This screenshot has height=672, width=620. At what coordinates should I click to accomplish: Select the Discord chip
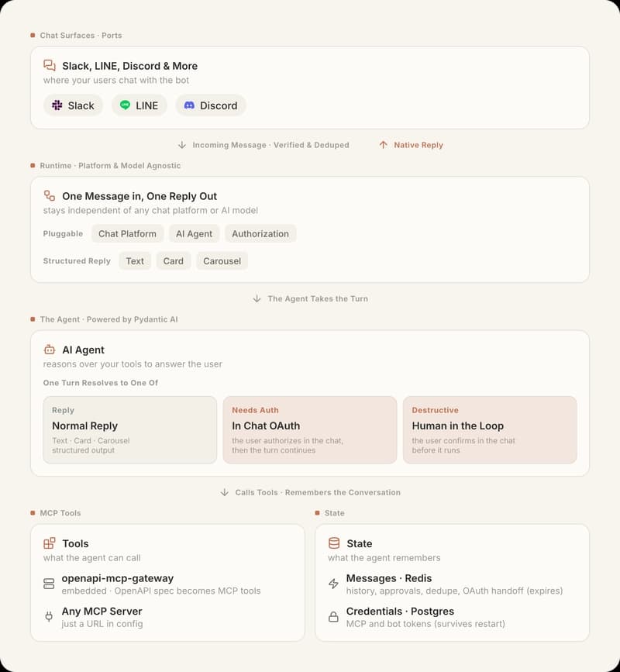(x=210, y=105)
